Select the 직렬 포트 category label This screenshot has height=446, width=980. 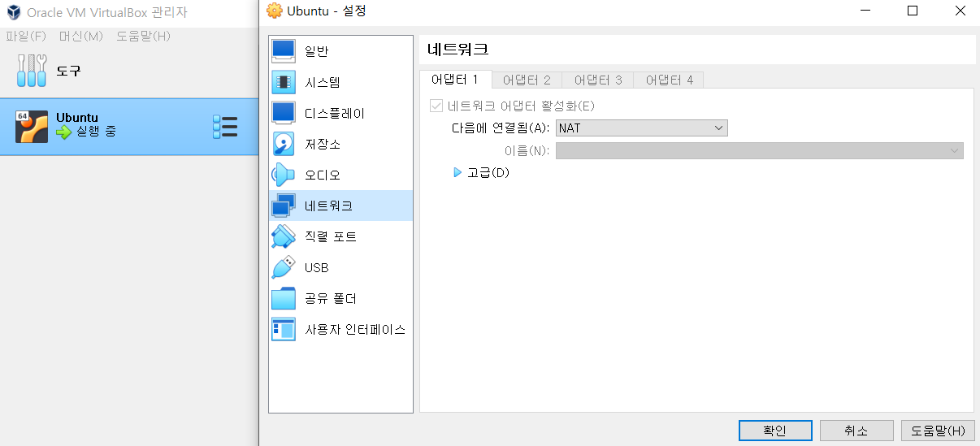click(331, 236)
